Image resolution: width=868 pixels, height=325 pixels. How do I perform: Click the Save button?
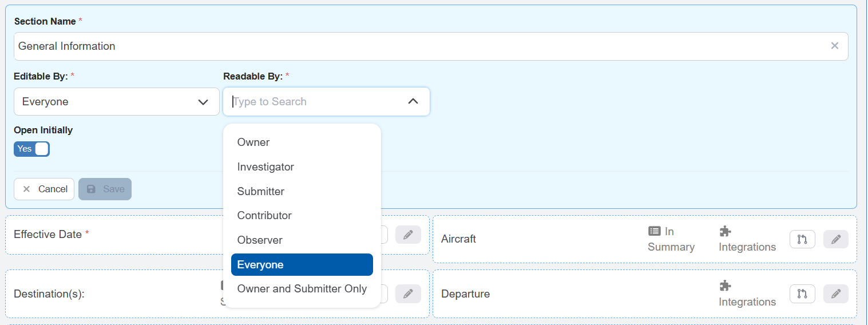(105, 189)
